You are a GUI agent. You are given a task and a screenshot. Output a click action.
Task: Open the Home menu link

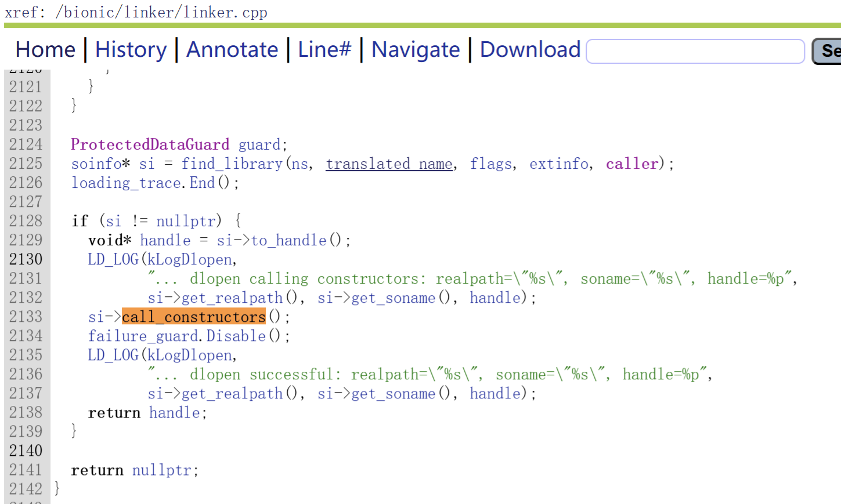tap(45, 50)
